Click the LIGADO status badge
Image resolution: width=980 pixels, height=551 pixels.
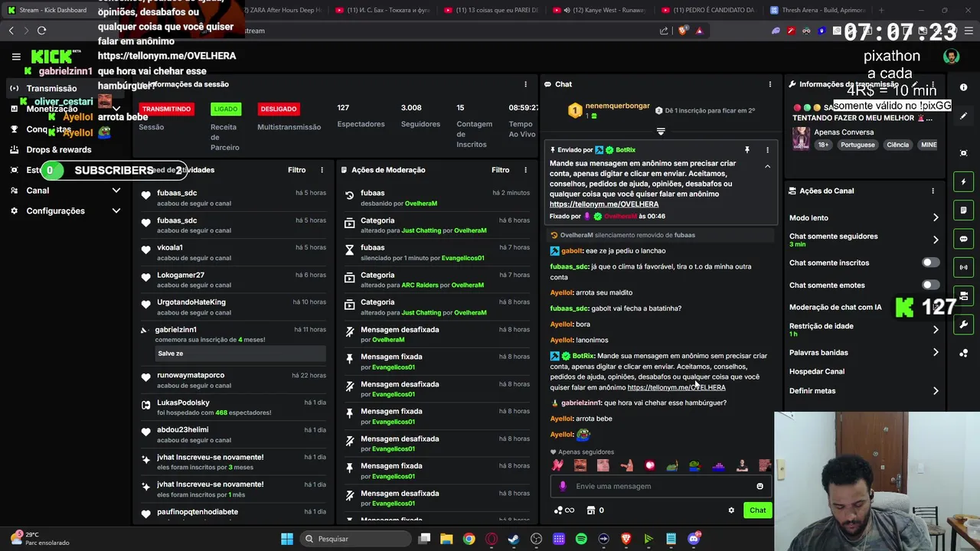click(226, 109)
